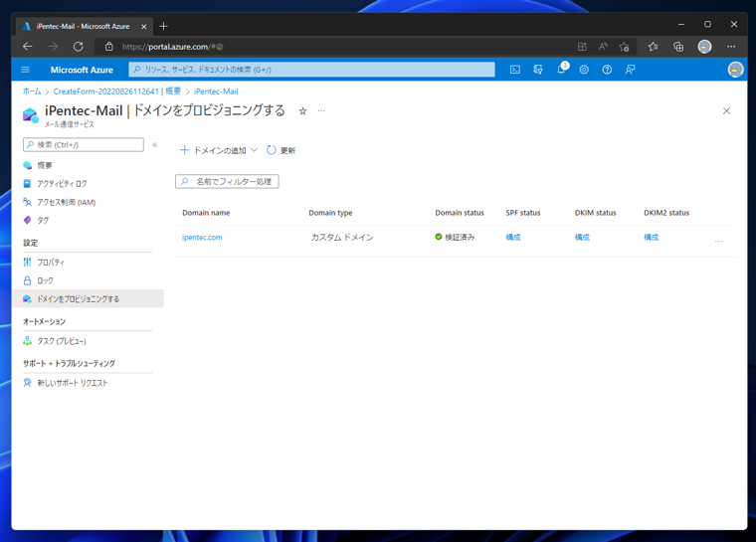Image resolution: width=756 pixels, height=542 pixels.
Task: Open the notifications bell
Action: pyautogui.click(x=561, y=69)
